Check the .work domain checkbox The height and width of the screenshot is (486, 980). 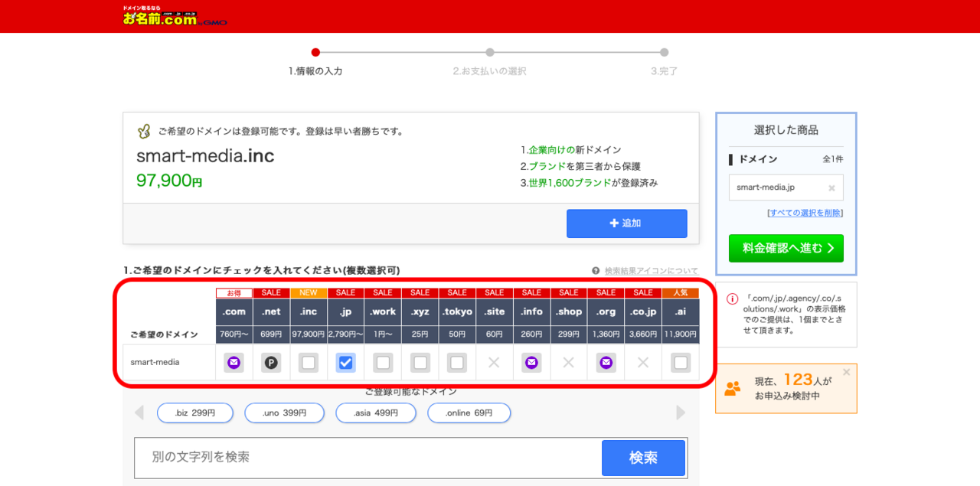tap(383, 363)
